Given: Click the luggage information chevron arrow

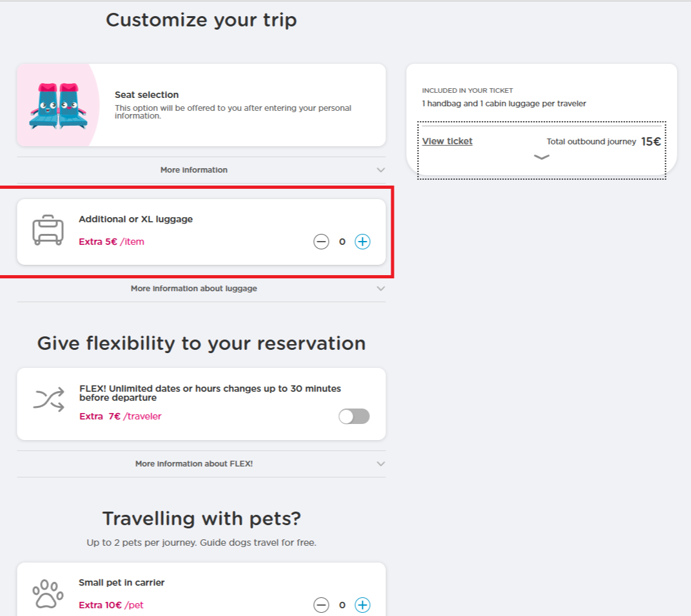Looking at the screenshot, I should coord(381,289).
